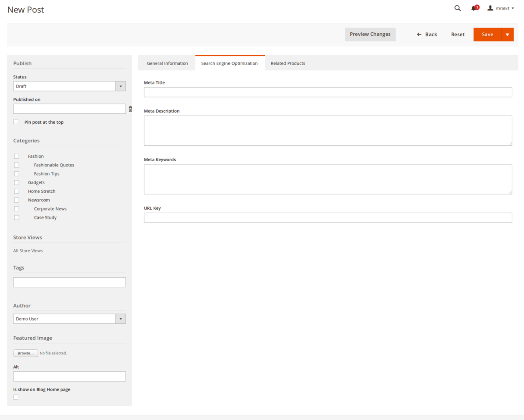Click the Preview Changes button
524x420 pixels.
370,34
